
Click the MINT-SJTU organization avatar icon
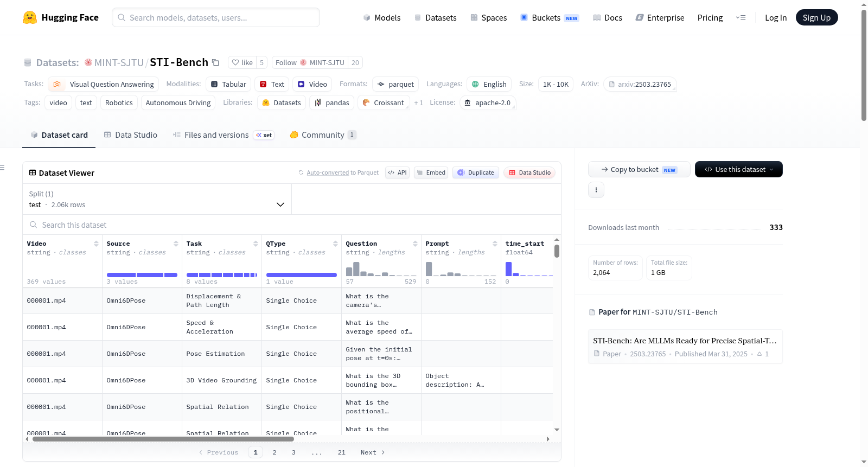(x=88, y=62)
